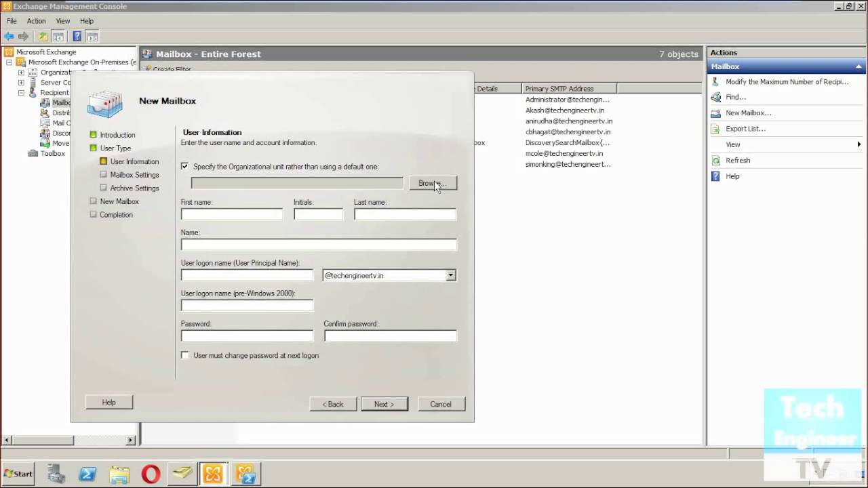Select the mcole@techengineertv.in mailbox row

tap(564, 154)
